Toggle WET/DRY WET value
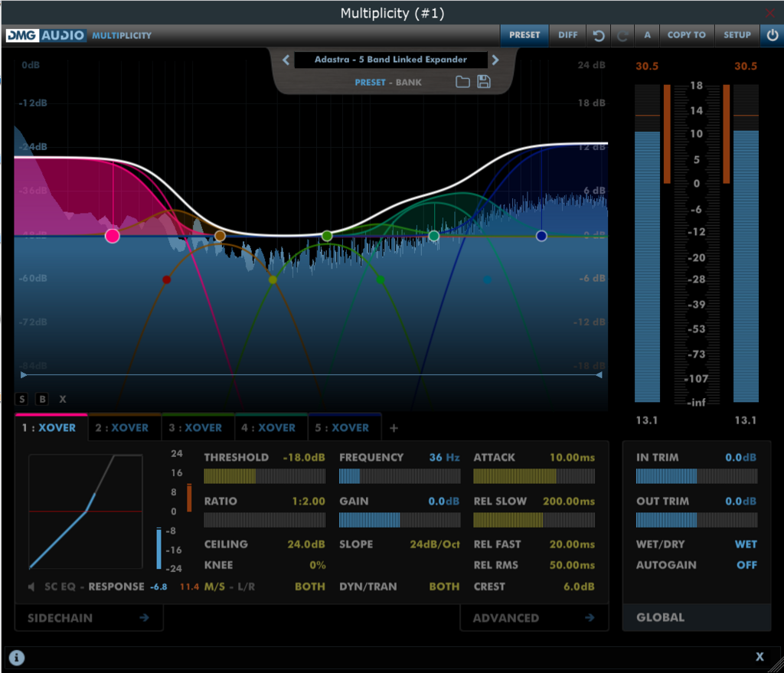Image resolution: width=784 pixels, height=673 pixels. tap(746, 544)
